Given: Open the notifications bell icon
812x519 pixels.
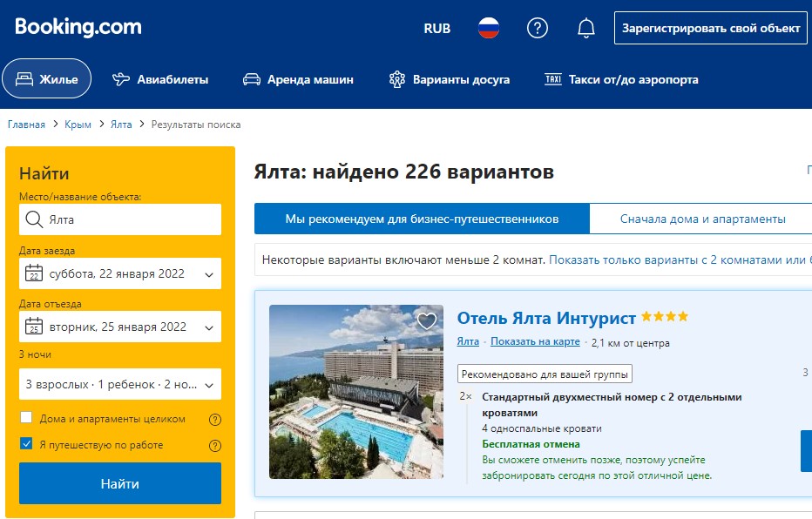Looking at the screenshot, I should 586,28.
